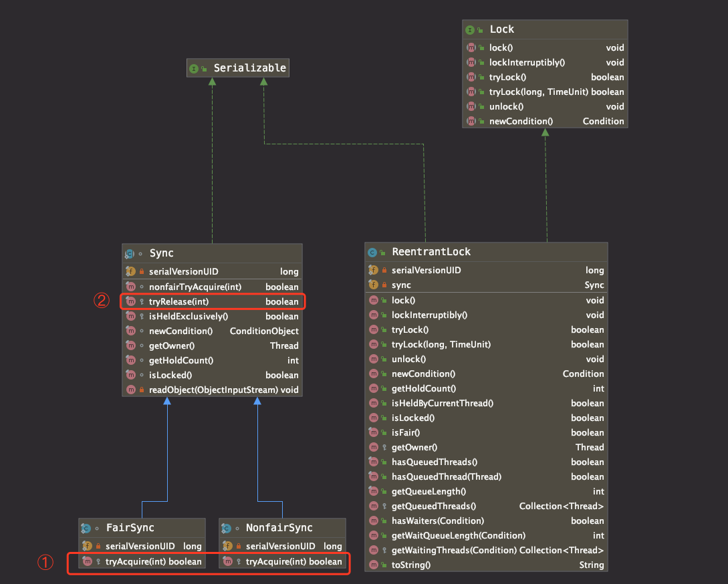The width and height of the screenshot is (728, 584).
Task: Select newCondition() row in Lock box
Action: (x=545, y=121)
